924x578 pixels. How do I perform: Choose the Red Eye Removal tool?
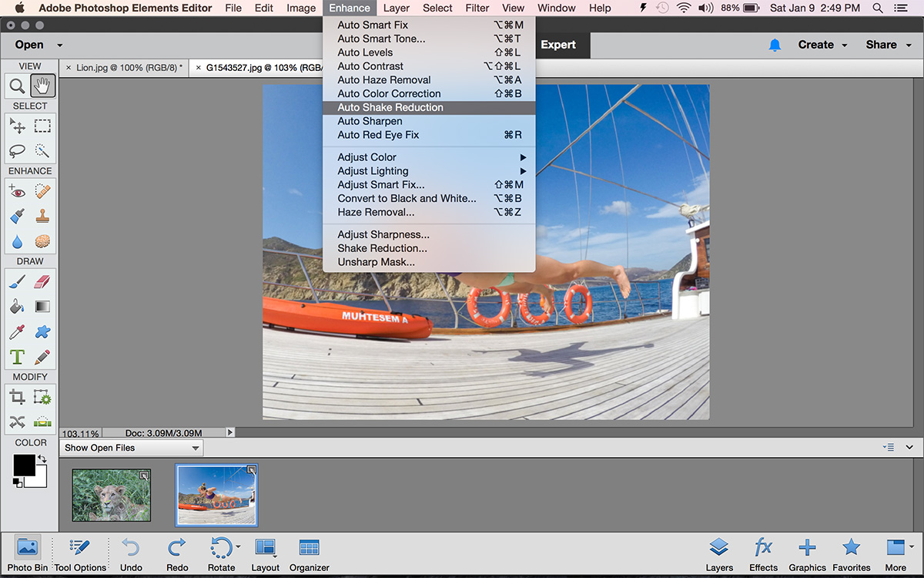pyautogui.click(x=17, y=191)
